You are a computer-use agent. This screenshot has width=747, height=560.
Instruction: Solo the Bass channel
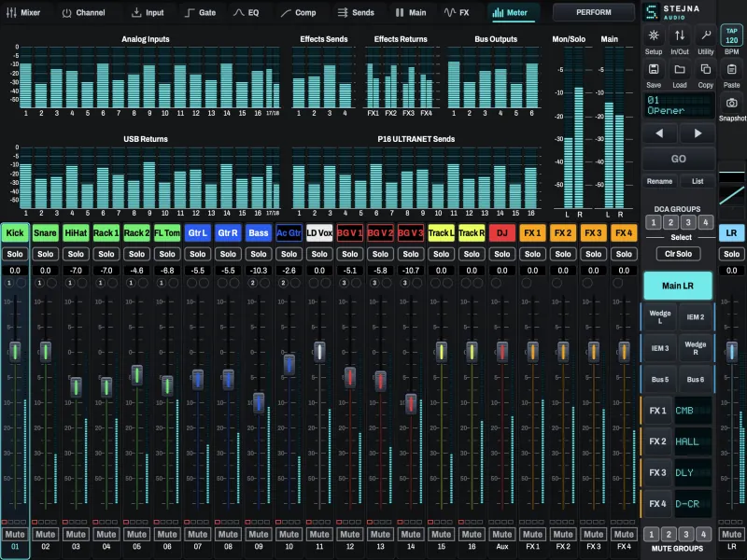[x=259, y=254]
